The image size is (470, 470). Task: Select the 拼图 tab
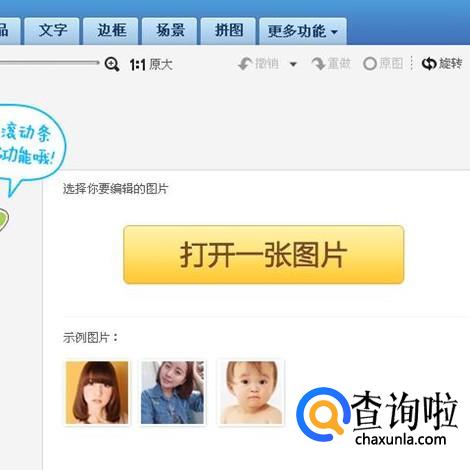pyautogui.click(x=228, y=31)
